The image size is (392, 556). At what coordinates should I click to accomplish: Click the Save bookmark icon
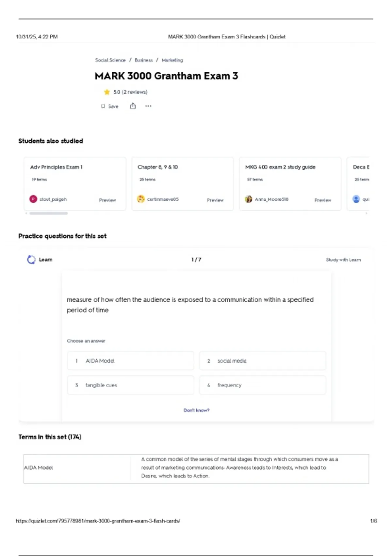[x=103, y=106]
